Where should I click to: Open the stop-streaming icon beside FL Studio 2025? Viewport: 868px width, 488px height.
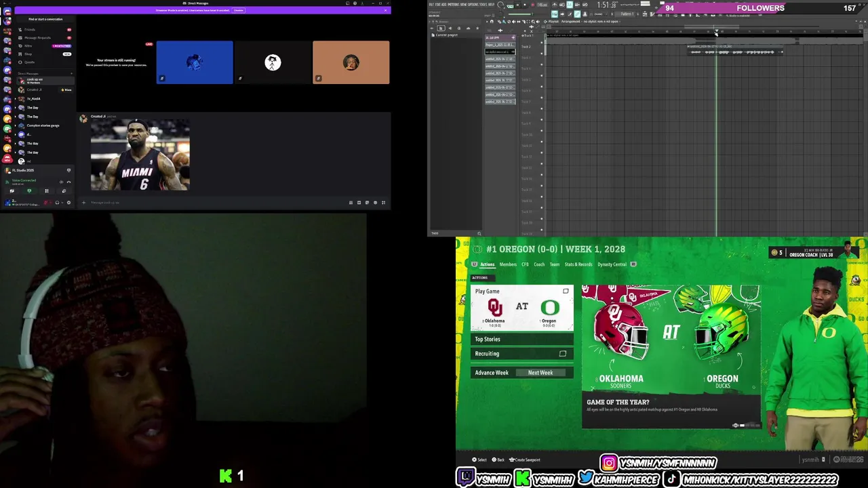68,170
